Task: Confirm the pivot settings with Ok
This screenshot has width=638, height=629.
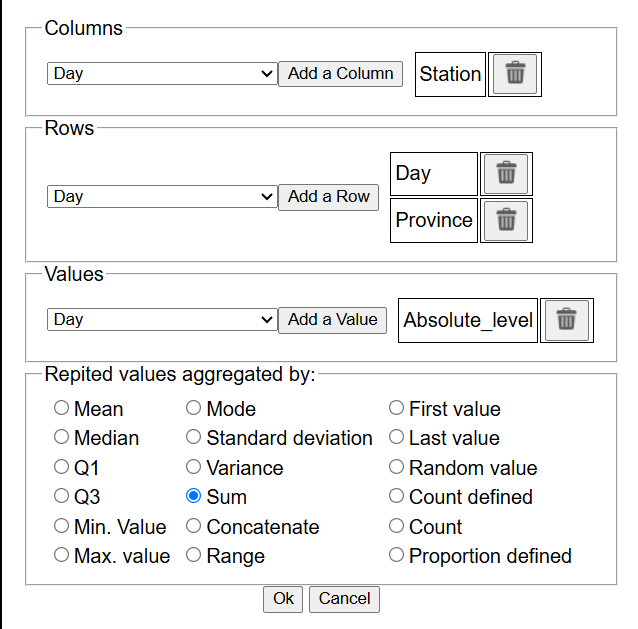Action: 283,599
